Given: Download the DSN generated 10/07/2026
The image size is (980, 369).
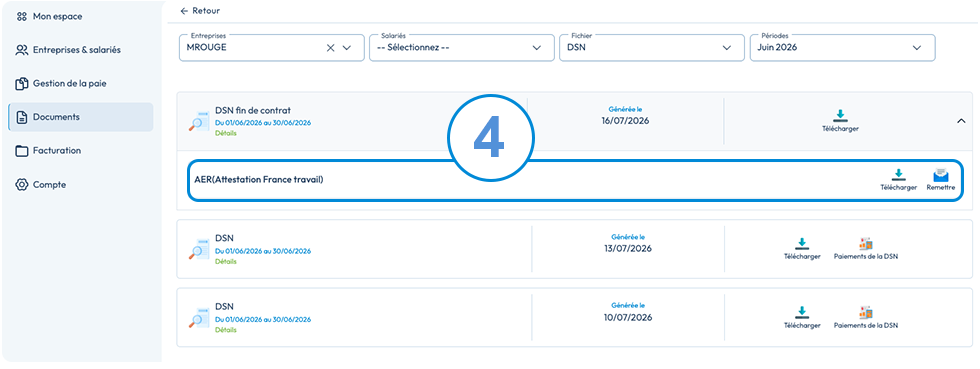Looking at the screenshot, I should pos(802,318).
